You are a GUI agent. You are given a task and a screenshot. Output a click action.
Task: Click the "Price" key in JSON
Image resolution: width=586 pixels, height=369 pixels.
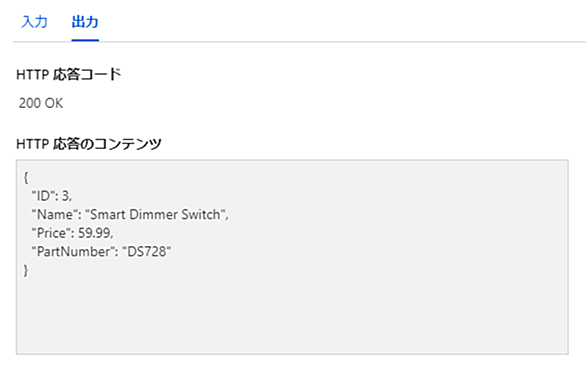coord(52,233)
